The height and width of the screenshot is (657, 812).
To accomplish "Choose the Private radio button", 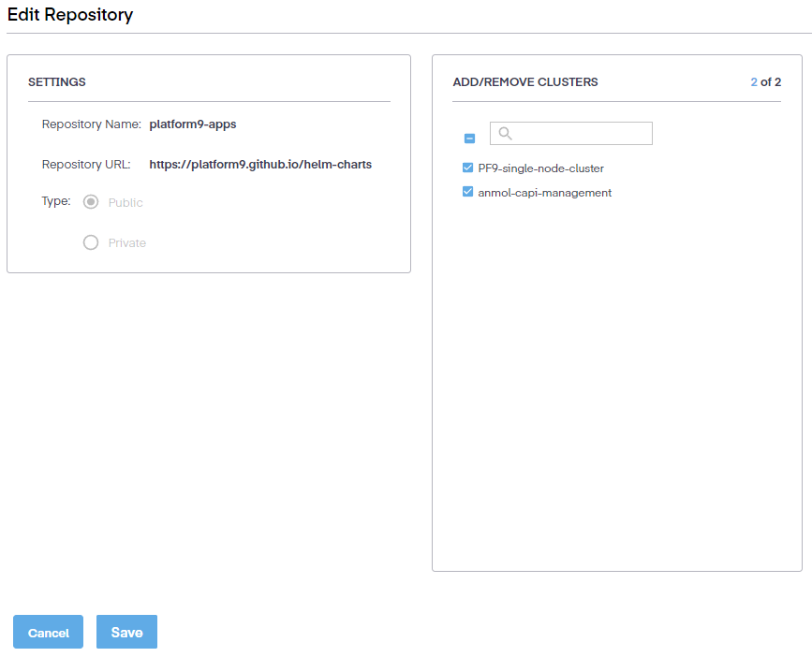I will coord(91,242).
